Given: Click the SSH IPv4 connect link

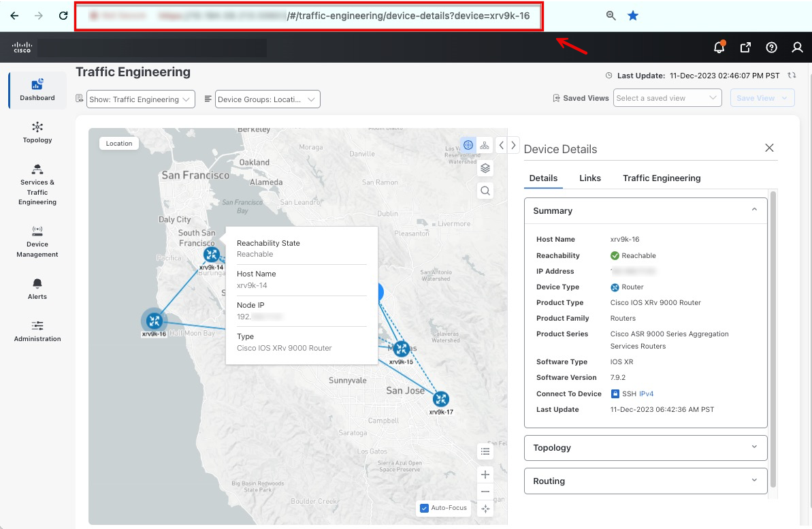Looking at the screenshot, I should (x=646, y=394).
